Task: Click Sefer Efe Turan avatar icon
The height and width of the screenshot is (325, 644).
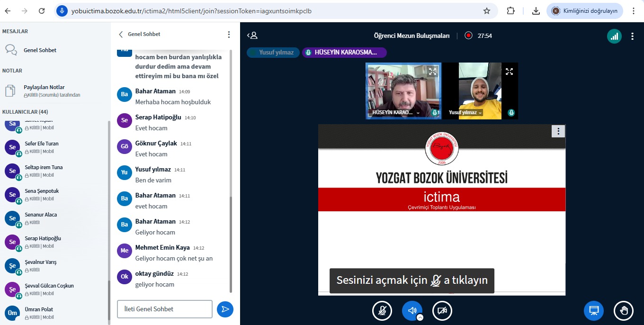Action: click(x=12, y=147)
